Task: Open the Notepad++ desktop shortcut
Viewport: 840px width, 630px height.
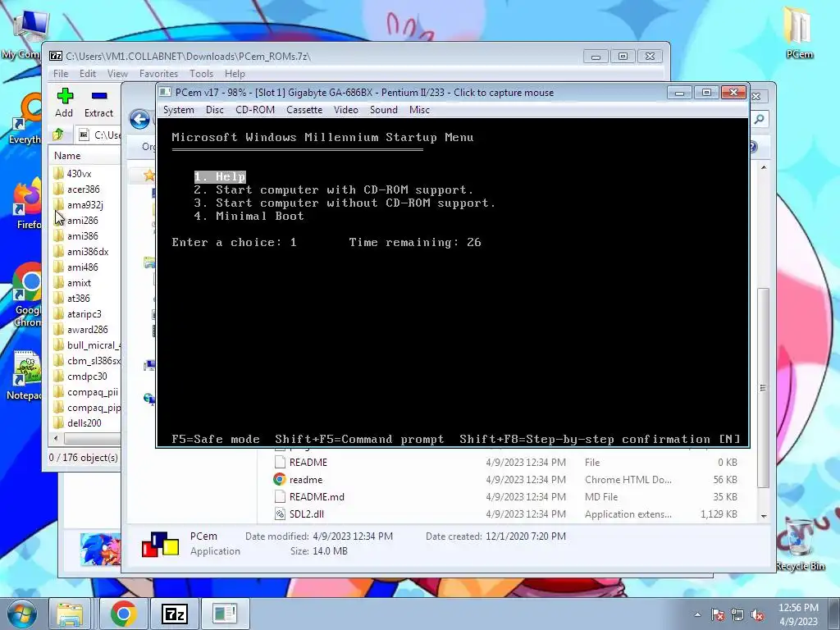Action: [24, 375]
